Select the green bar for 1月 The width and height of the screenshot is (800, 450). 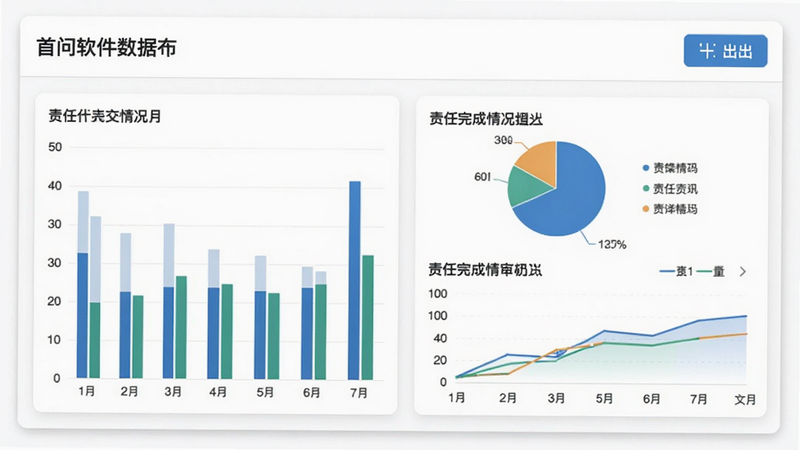click(x=95, y=340)
